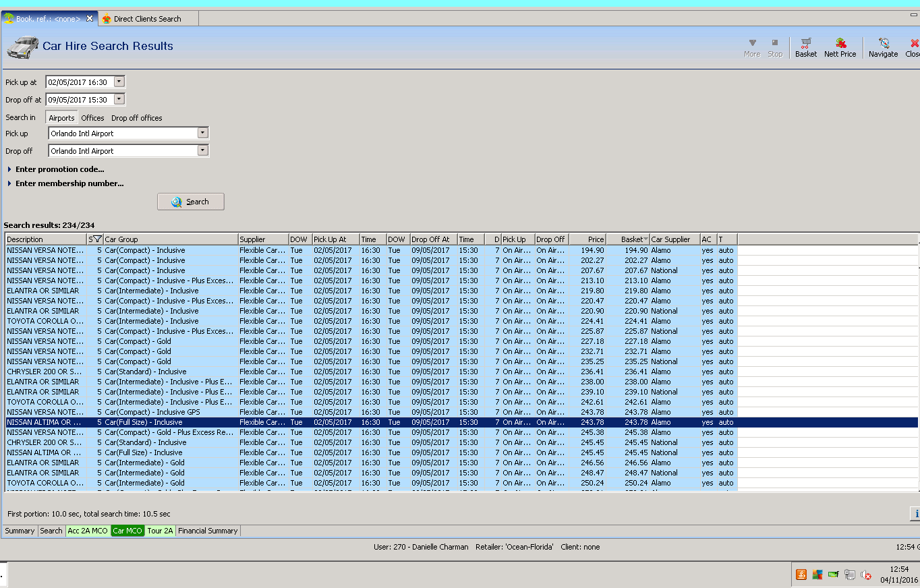Open the Basket toolbar icon
920x588 pixels.
[x=805, y=47]
